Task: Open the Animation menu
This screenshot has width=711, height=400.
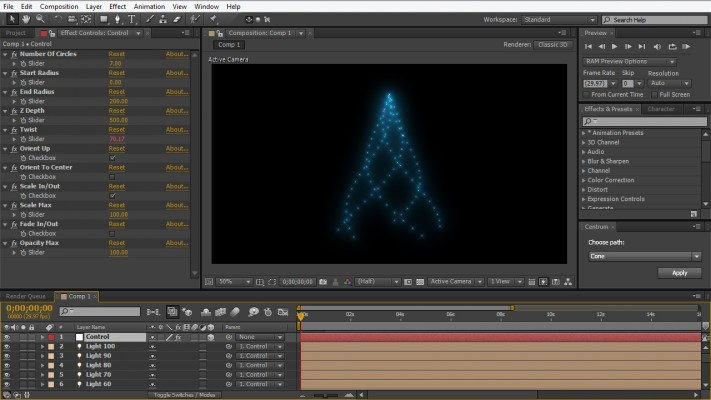Action: point(149,6)
